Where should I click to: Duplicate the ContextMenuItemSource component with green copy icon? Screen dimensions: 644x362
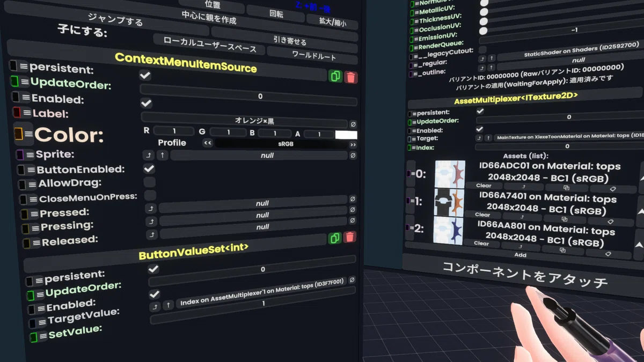point(335,77)
